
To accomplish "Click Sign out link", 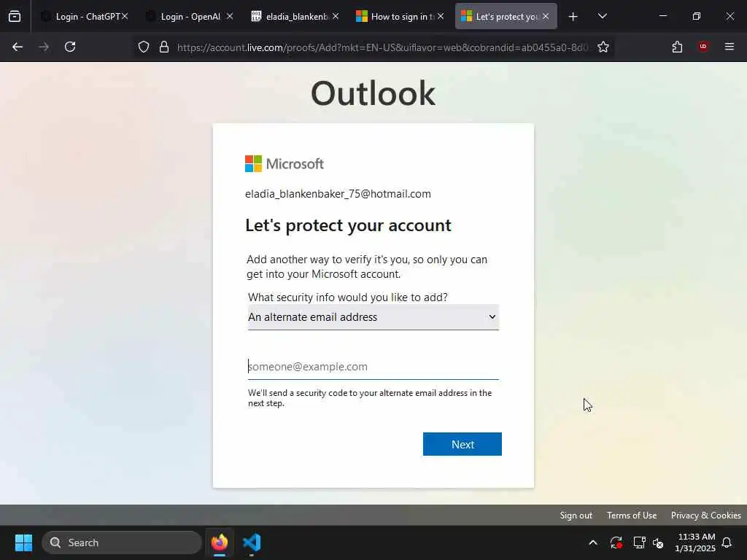I will coord(576,516).
